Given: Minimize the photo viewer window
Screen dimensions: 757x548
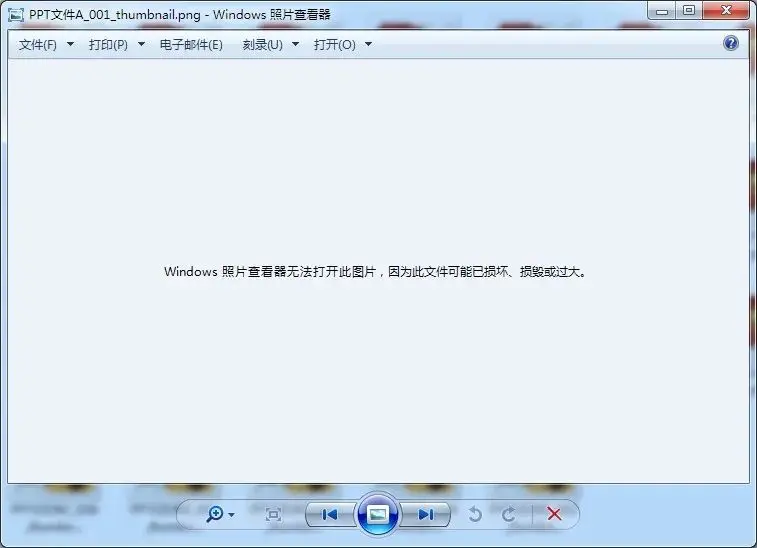Looking at the screenshot, I should tap(662, 12).
